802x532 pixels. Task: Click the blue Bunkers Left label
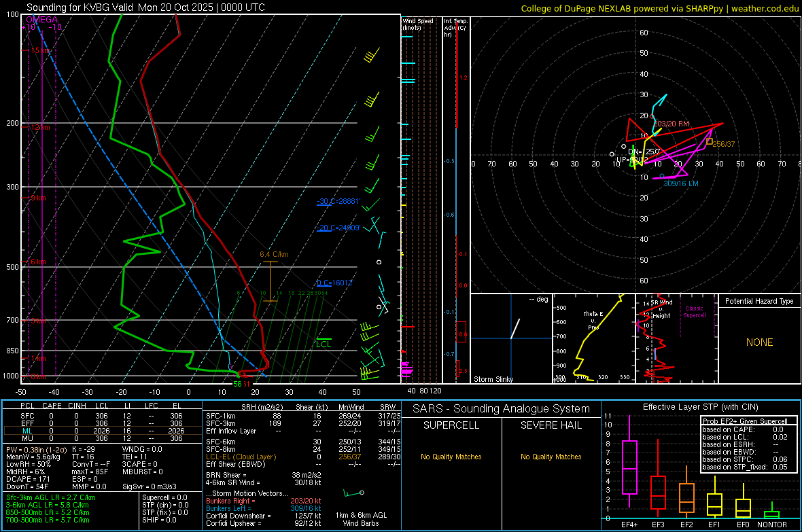pyautogui.click(x=228, y=508)
